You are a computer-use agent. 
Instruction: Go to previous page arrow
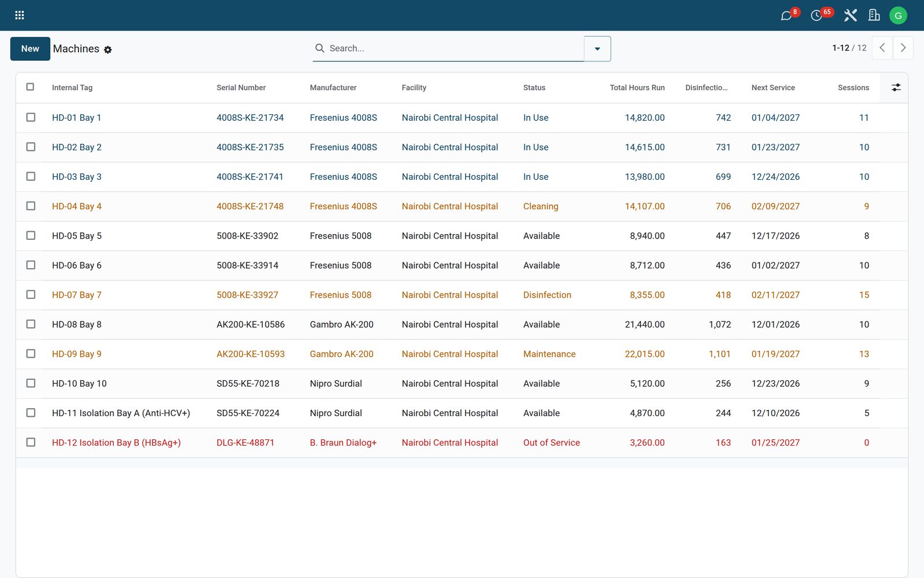(x=882, y=48)
